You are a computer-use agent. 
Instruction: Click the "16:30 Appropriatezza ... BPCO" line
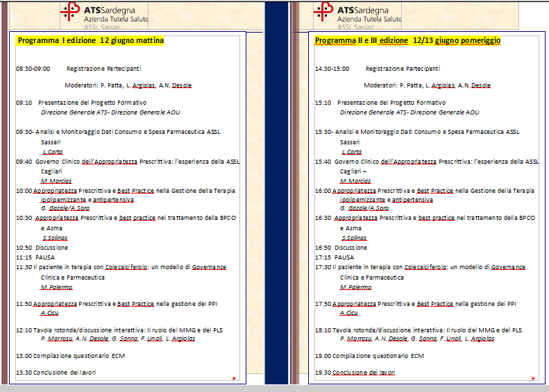coord(425,218)
